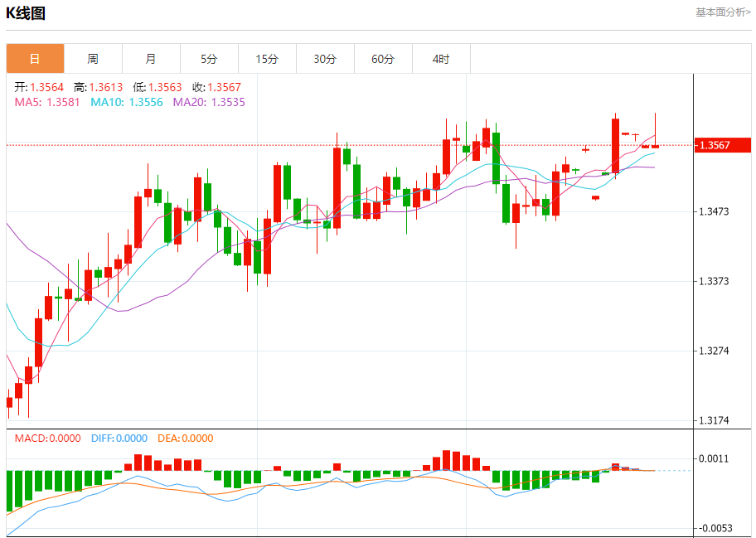Click the MA20 1.3535 indicator label
Image resolution: width=756 pixels, height=538 pixels.
click(209, 102)
